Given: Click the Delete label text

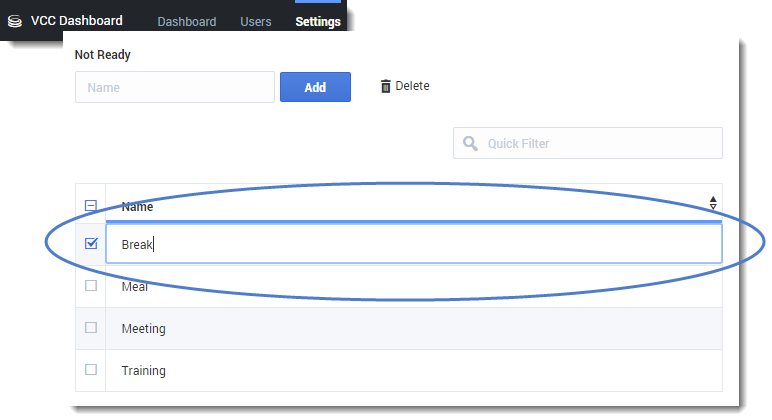Looking at the screenshot, I should (x=412, y=86).
